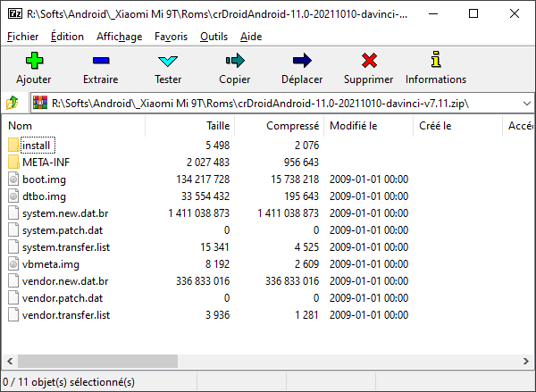Open the Fichier menu
This screenshot has height=392, width=536.
point(23,37)
